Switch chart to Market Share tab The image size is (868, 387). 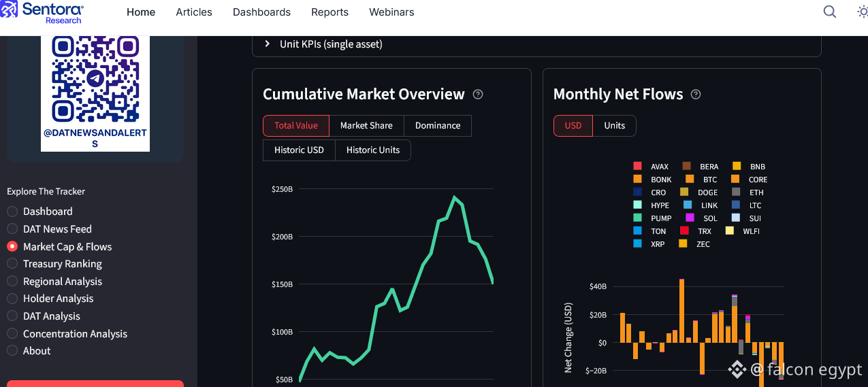point(366,126)
